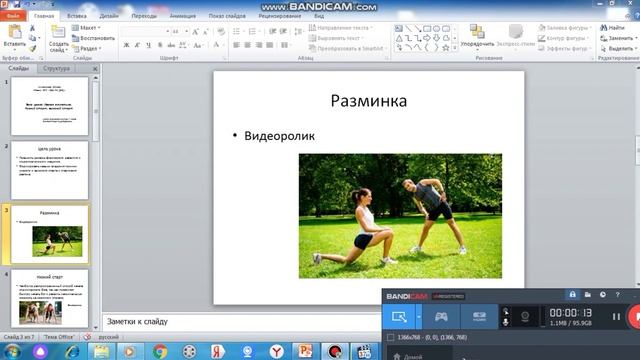Click the Bandicam clock schedule icon
640x360 pixels.
(x=603, y=294)
